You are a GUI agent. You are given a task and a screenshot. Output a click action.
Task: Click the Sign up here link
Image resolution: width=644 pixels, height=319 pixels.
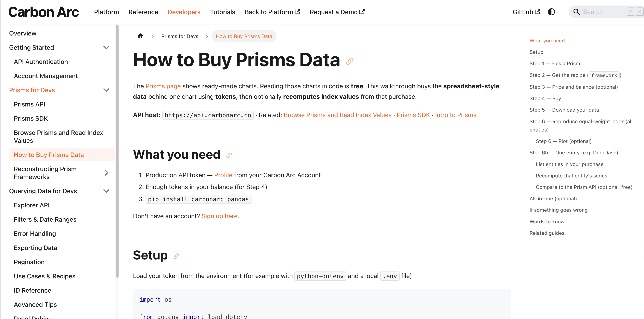coord(220,216)
